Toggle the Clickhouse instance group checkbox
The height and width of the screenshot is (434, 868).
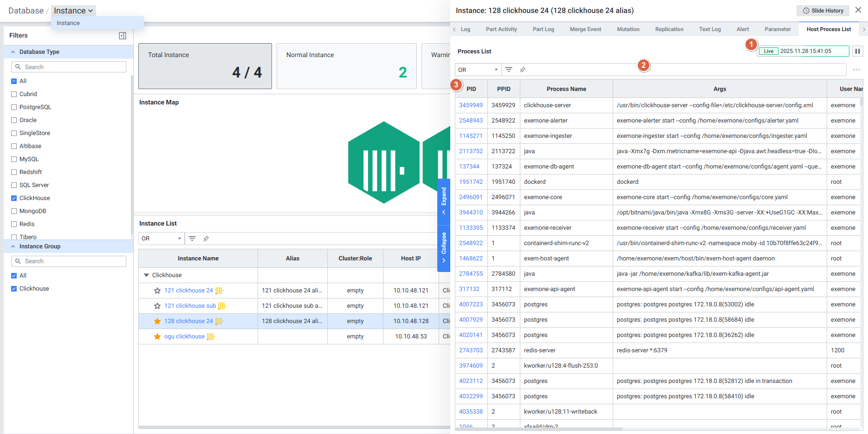tap(14, 289)
